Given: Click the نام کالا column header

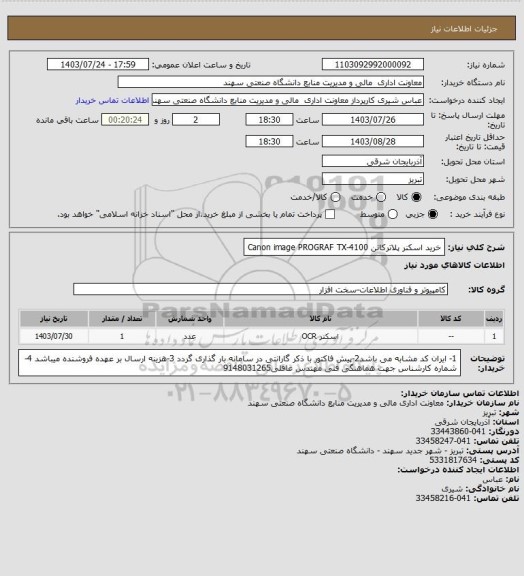Looking at the screenshot, I should coord(320,319).
